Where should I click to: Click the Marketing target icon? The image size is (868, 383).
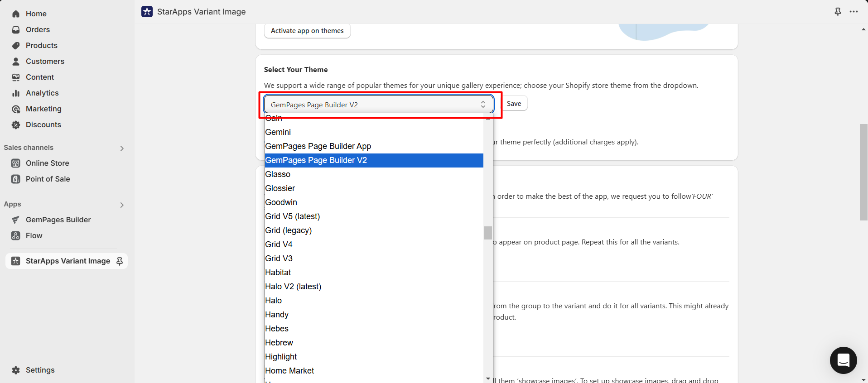(16, 109)
